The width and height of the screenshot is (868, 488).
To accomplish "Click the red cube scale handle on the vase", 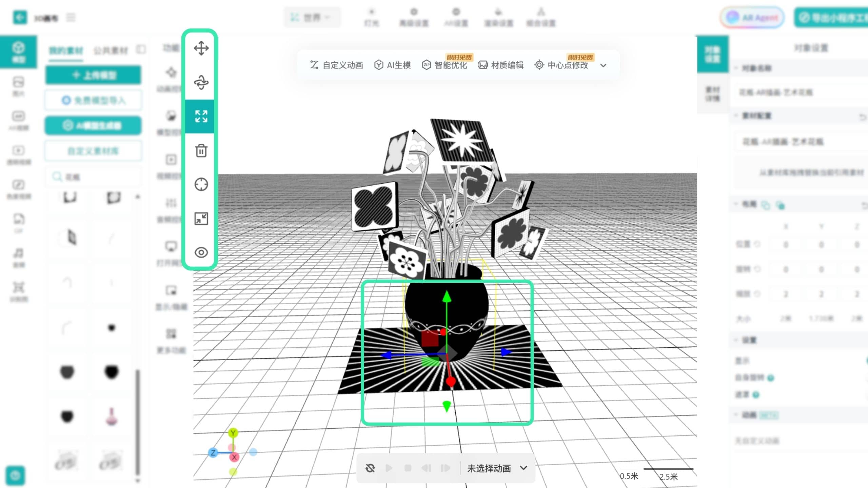I will pos(430,338).
